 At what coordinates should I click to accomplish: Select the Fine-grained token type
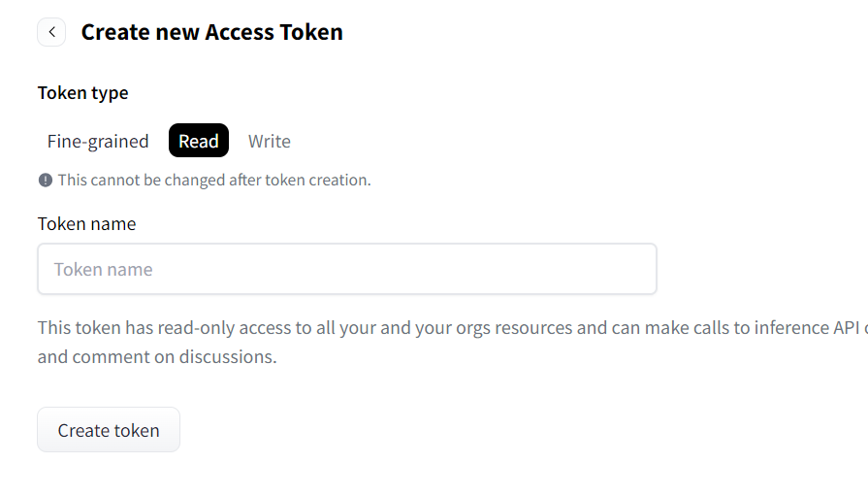click(x=98, y=141)
